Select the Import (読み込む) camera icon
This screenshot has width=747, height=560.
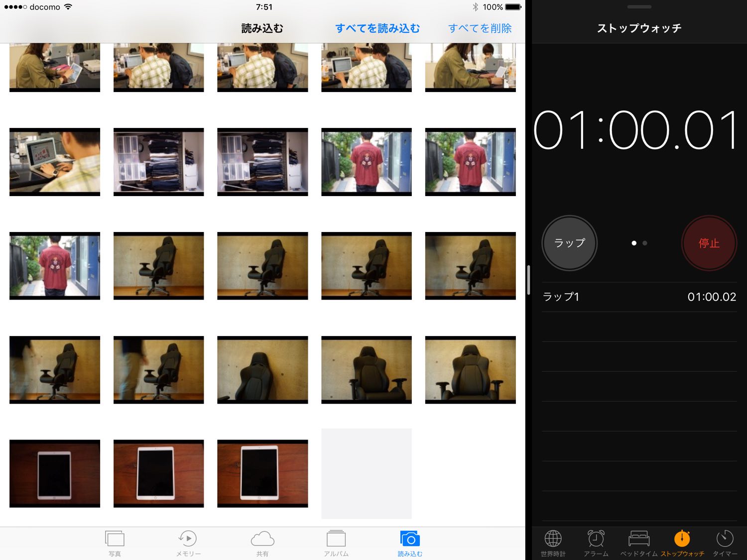click(x=410, y=540)
